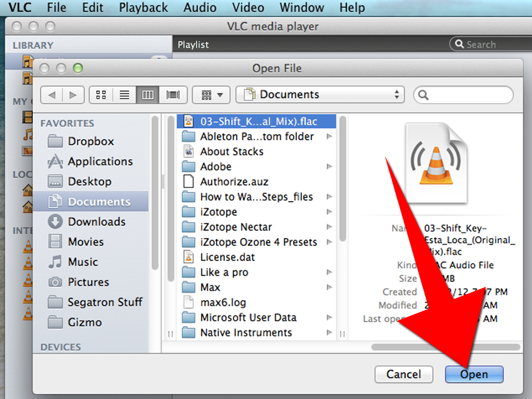Screen dimensions: 532x399
Task: Expand the Adobe folder arrow
Action: click(x=329, y=167)
